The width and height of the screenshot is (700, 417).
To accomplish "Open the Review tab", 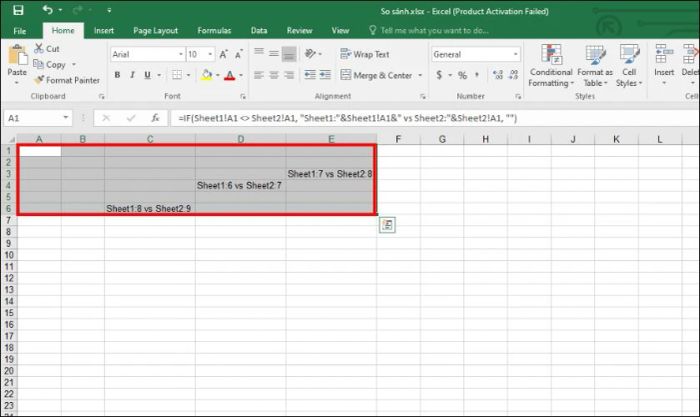I will (x=299, y=30).
